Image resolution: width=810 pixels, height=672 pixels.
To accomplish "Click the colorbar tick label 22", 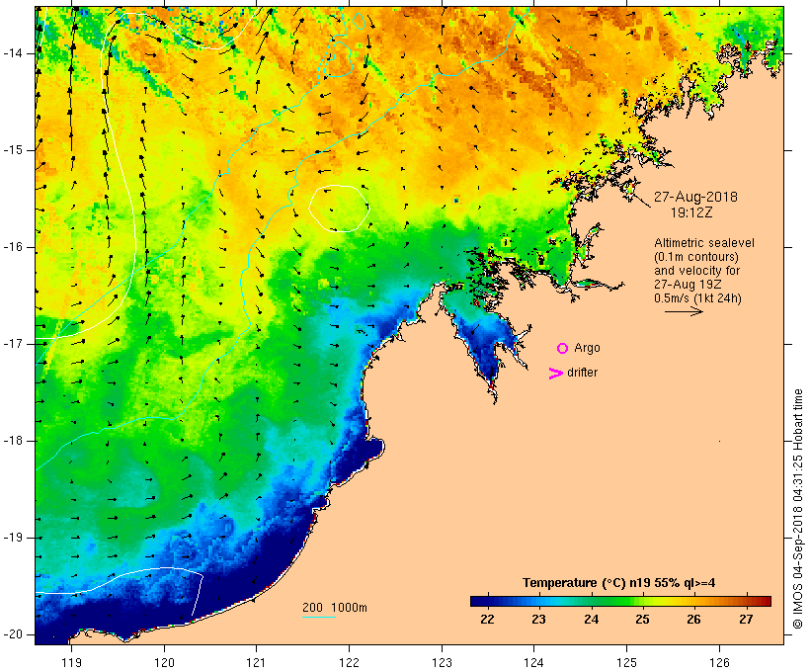I will point(488,620).
